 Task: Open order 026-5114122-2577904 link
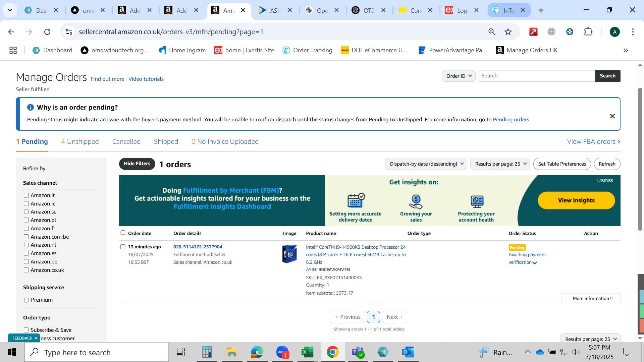(198, 247)
